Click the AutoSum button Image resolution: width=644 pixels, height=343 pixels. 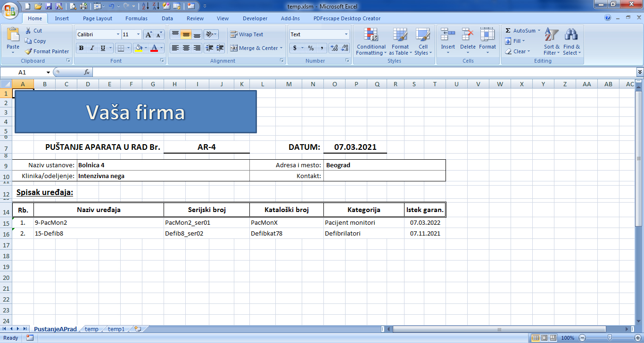522,31
